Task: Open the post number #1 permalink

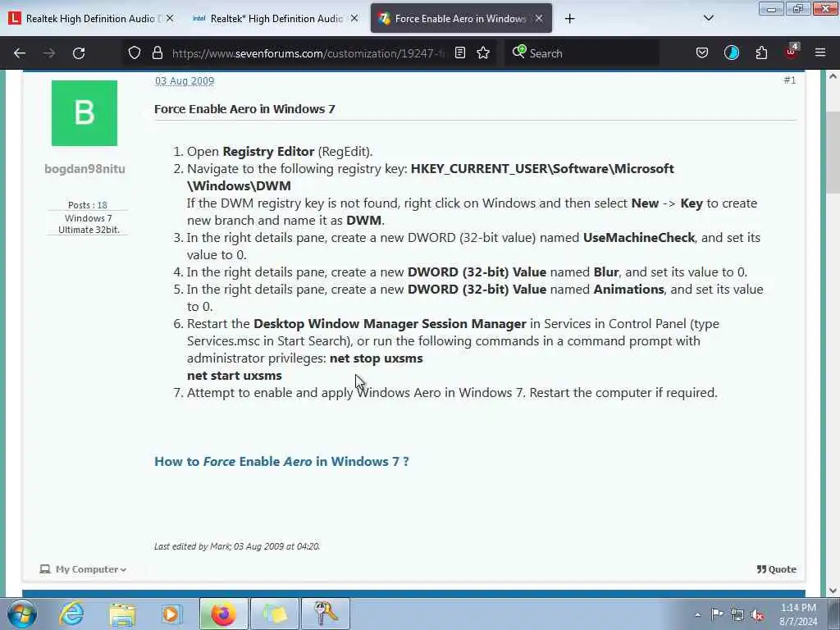Action: 790,80
